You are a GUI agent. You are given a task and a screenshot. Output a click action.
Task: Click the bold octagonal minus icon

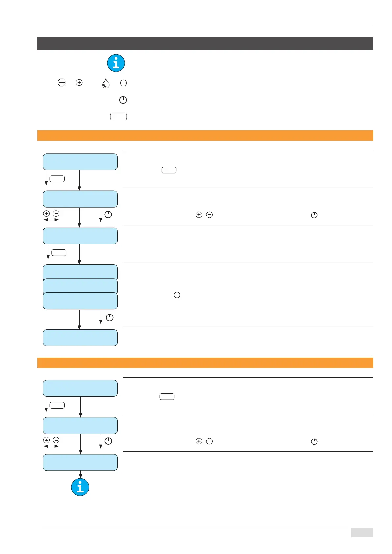pyautogui.click(x=62, y=83)
